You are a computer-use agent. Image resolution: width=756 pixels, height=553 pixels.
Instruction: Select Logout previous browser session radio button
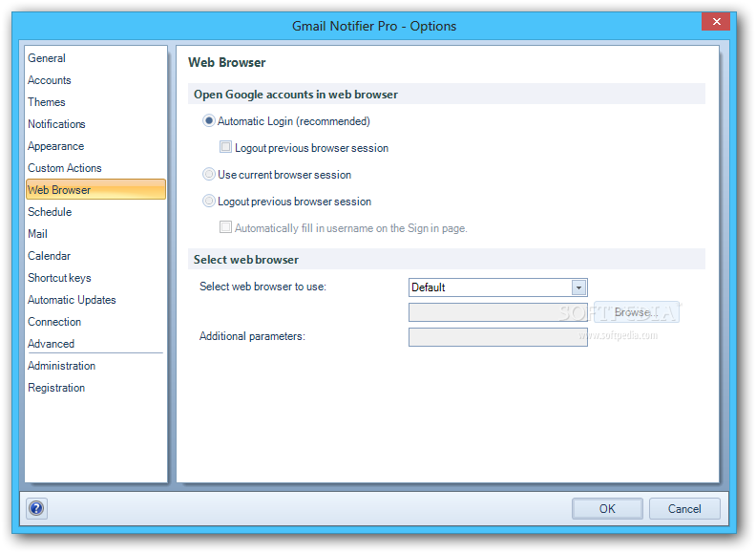(208, 201)
